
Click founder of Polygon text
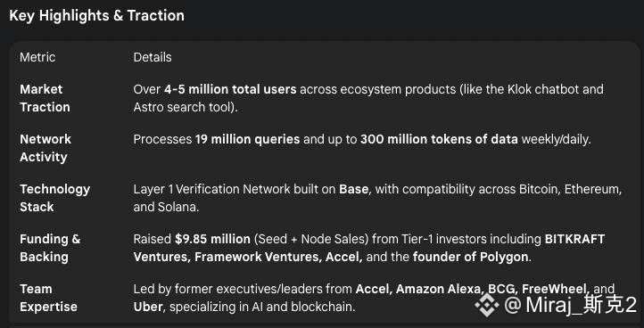coord(470,257)
